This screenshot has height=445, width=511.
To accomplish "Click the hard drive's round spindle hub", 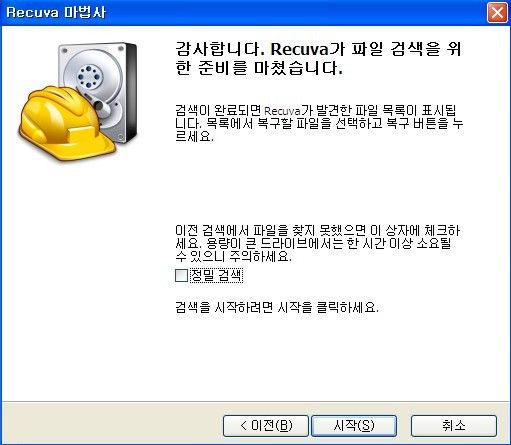I will coord(89,77).
